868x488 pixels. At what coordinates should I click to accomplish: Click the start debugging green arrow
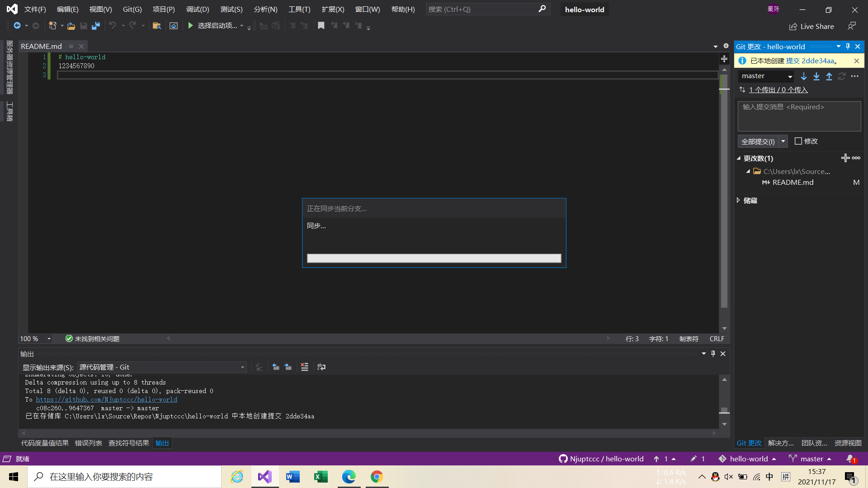coord(190,26)
